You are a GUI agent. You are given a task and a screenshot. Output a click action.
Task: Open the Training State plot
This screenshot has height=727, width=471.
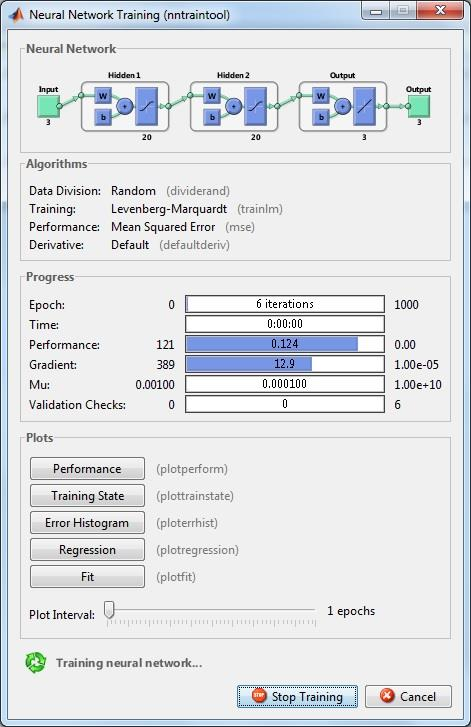coord(87,496)
